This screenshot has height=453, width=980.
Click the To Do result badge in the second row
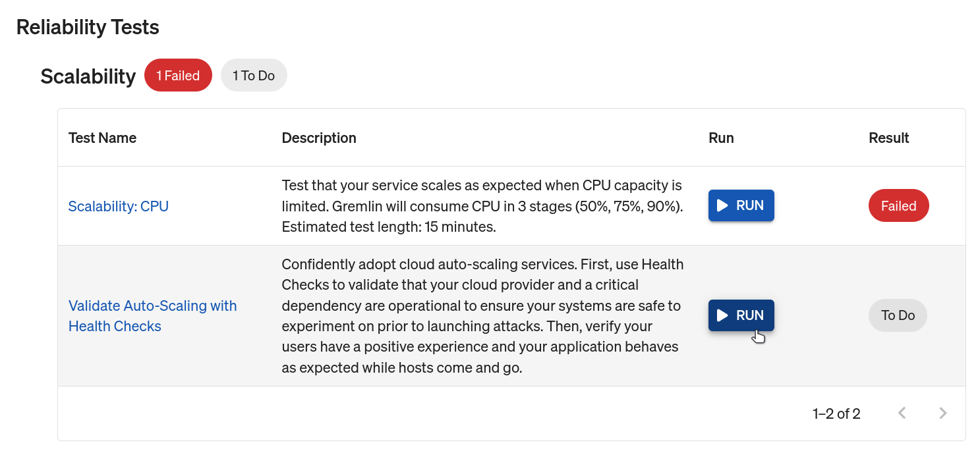coord(898,315)
